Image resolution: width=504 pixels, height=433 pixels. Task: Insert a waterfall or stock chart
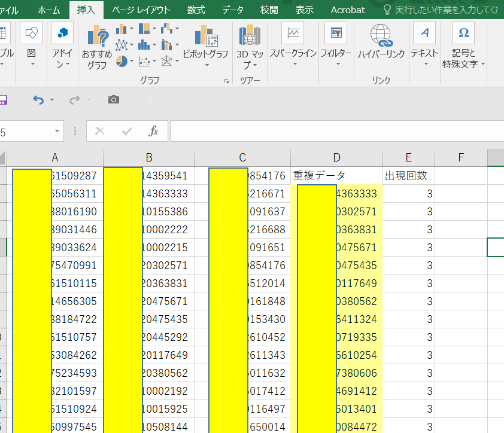(x=166, y=29)
